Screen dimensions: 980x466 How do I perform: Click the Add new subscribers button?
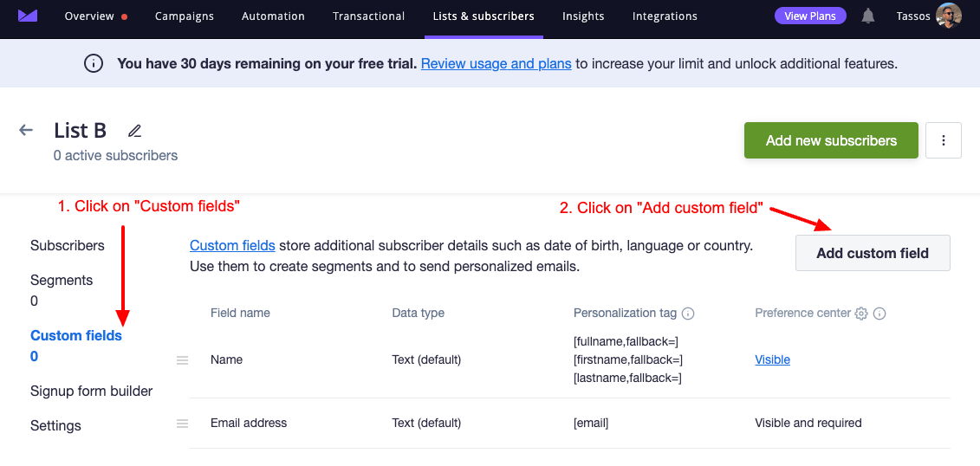pyautogui.click(x=831, y=140)
